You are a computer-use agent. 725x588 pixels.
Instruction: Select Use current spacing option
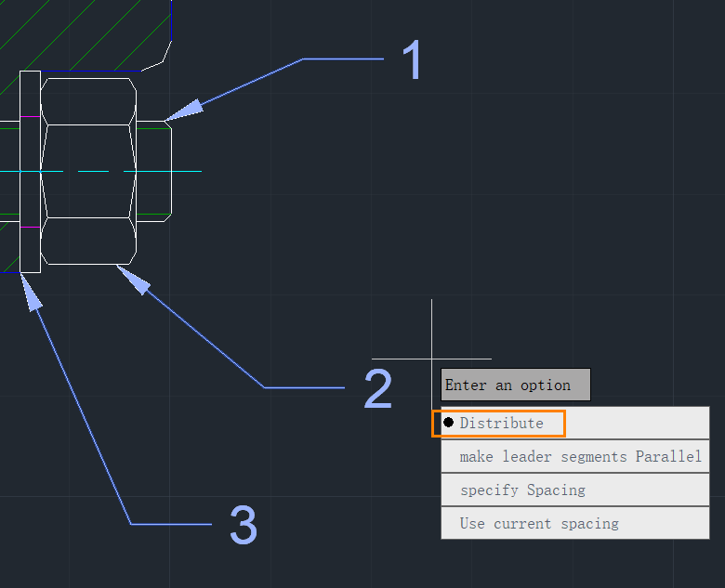click(x=575, y=523)
